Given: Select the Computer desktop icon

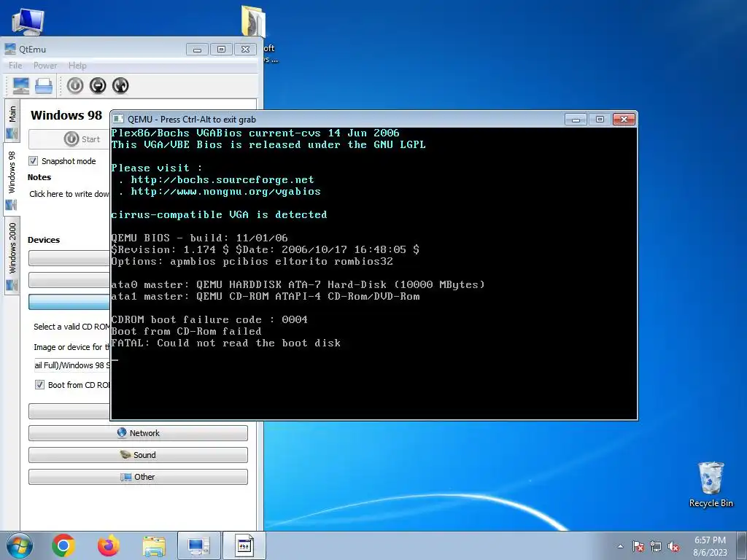Looking at the screenshot, I should point(28,21).
